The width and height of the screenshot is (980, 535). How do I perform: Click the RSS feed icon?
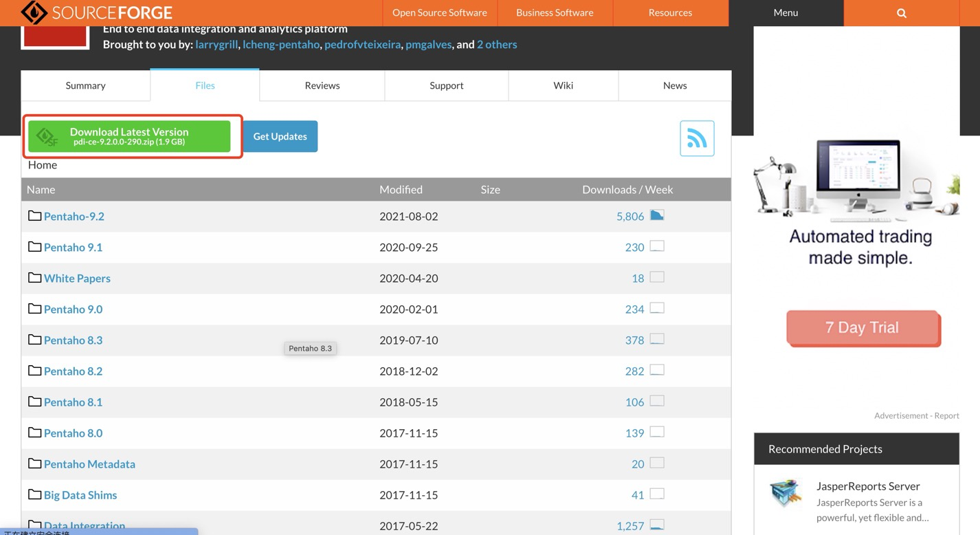click(697, 138)
